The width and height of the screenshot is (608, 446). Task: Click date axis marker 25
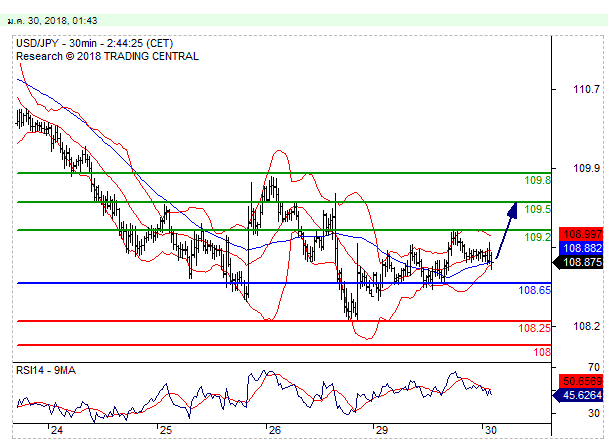tap(166, 430)
